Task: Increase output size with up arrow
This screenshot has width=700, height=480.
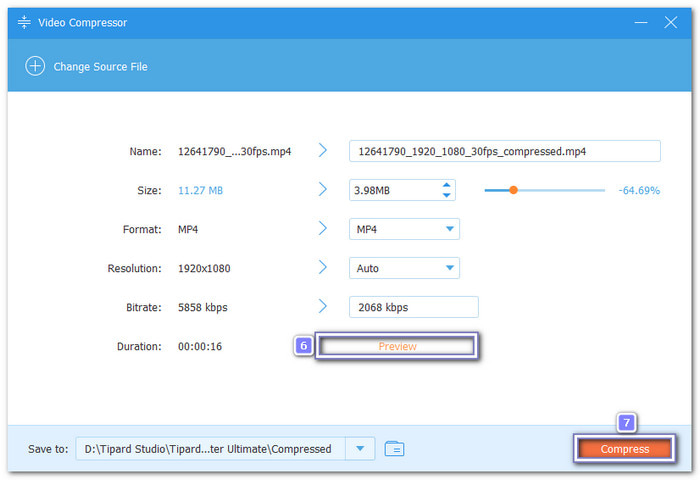Action: (x=446, y=185)
